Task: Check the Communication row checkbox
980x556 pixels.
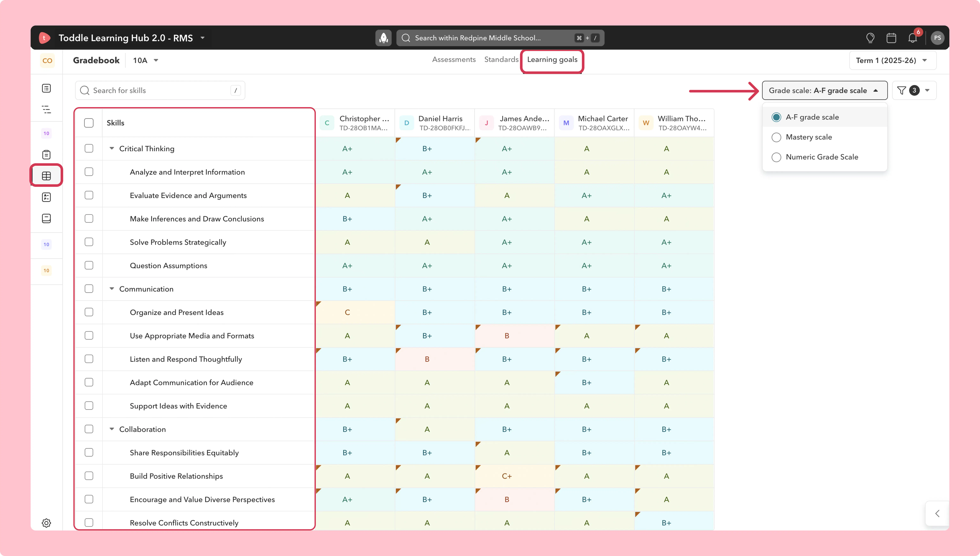Action: (89, 289)
